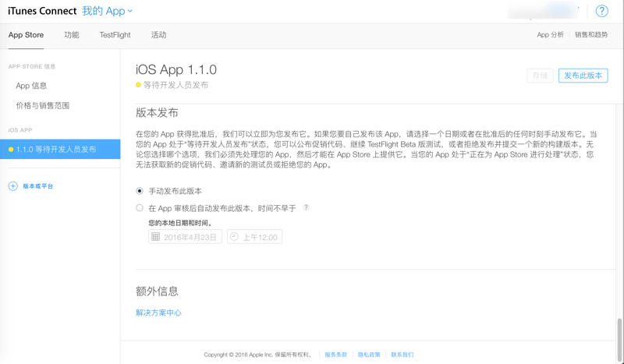The image size is (624, 364).
Task: Select 在 App 审核后自动发布此版本 radio button
Action: coord(140,207)
